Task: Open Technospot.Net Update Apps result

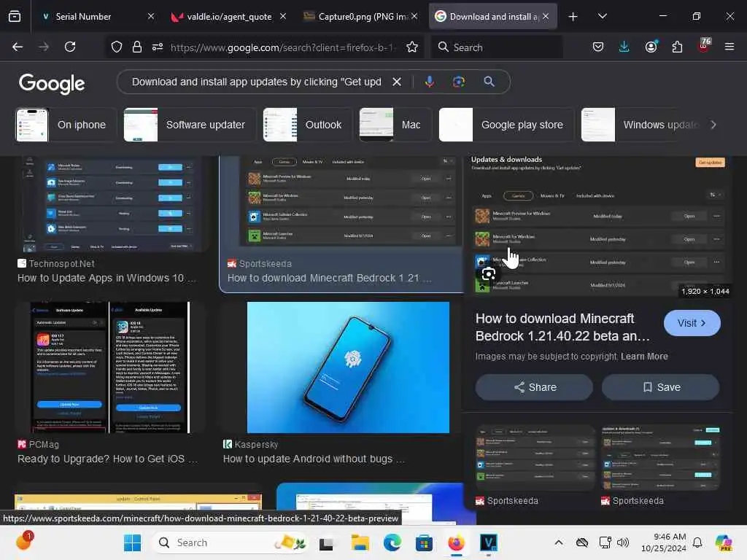Action: (x=107, y=278)
